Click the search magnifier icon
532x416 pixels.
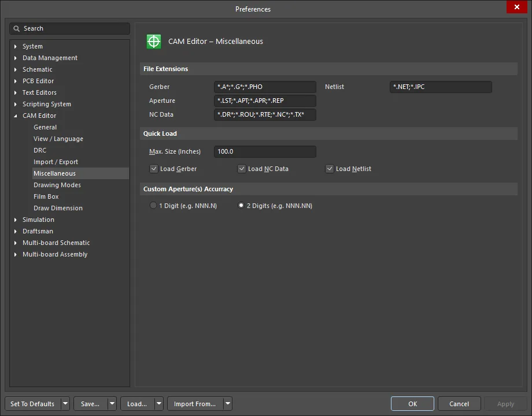pos(16,28)
